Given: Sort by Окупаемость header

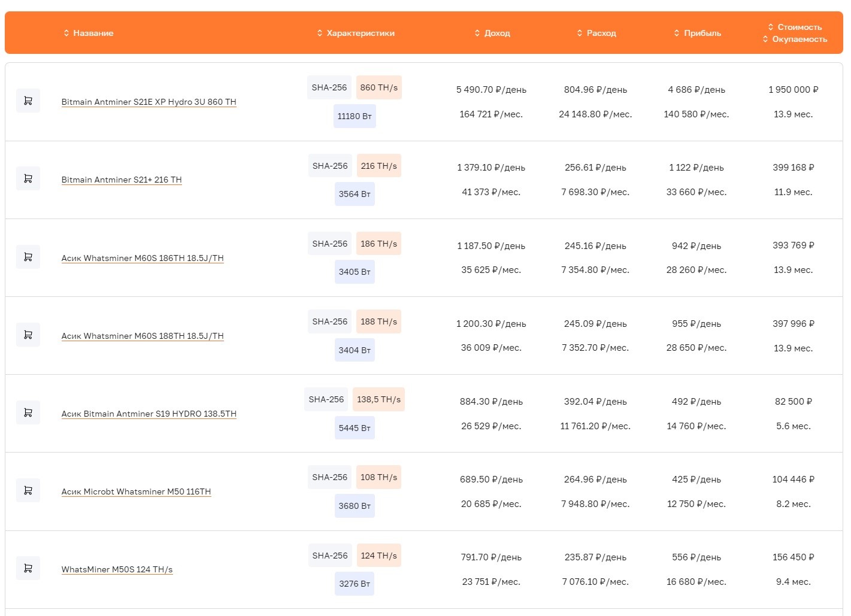Looking at the screenshot, I should pyautogui.click(x=795, y=39).
